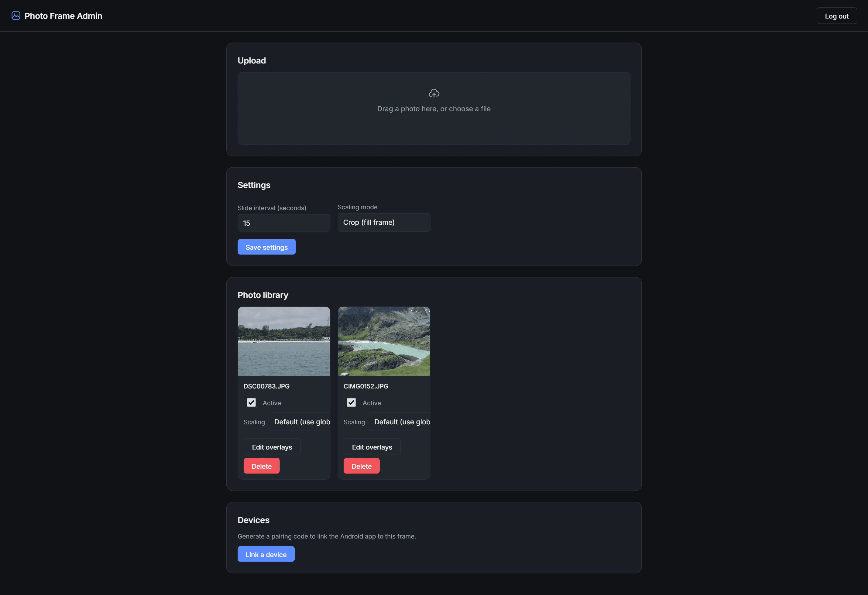Click the pairing code description text
Image resolution: width=868 pixels, height=595 pixels.
(327, 536)
